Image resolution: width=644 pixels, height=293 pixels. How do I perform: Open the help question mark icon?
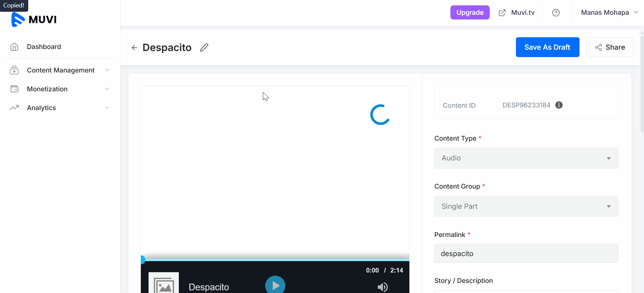(x=556, y=13)
